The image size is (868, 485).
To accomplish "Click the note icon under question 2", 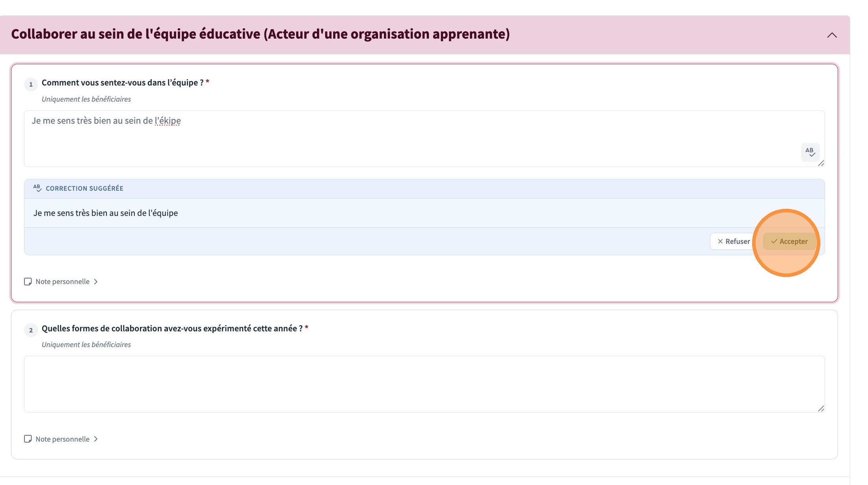I will (28, 439).
